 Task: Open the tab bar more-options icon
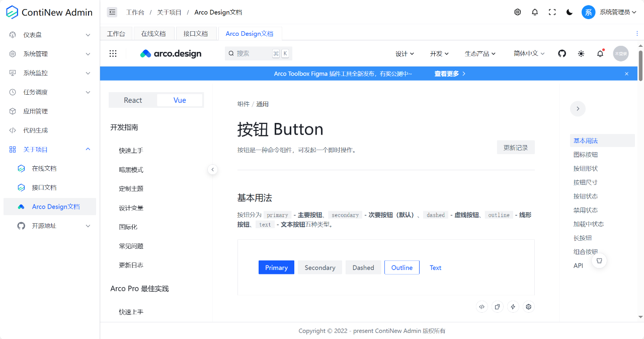pos(637,33)
